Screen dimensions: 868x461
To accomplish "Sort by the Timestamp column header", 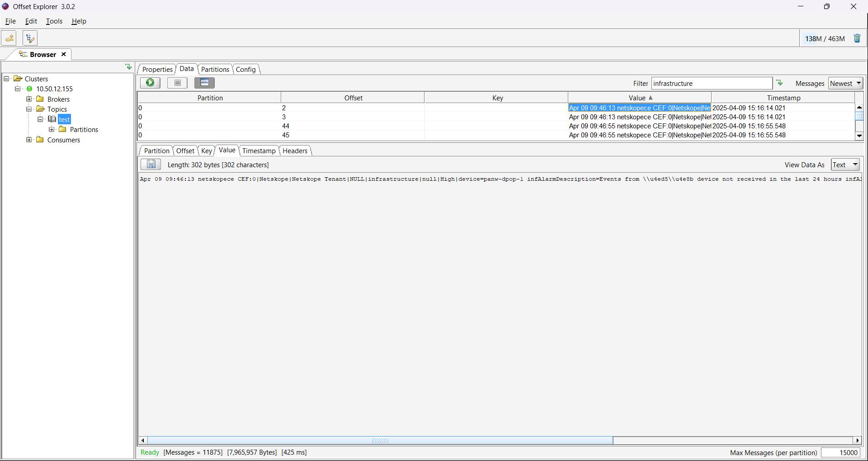I will (x=783, y=98).
